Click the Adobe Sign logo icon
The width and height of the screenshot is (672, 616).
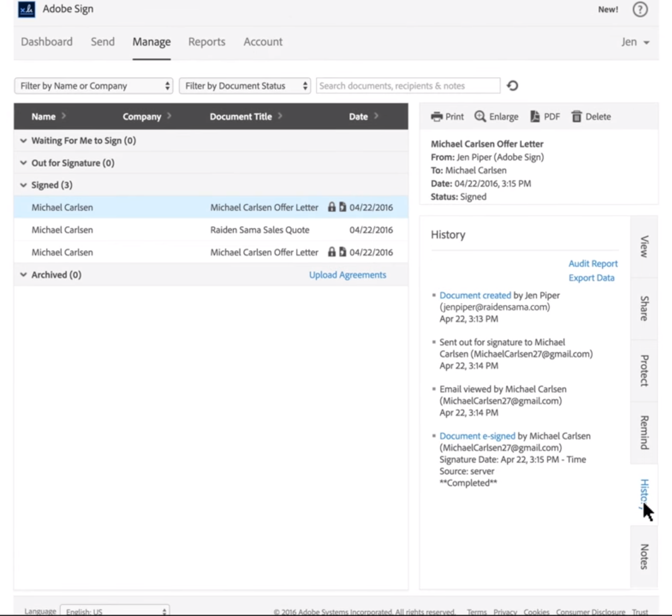[x=27, y=9]
